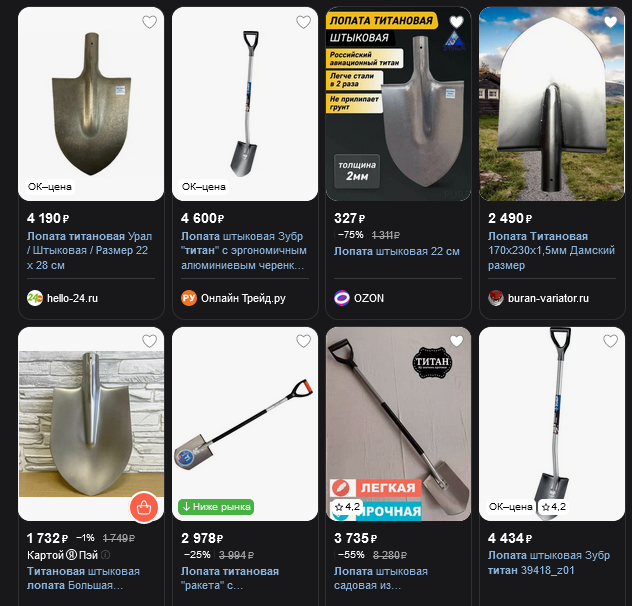
Task: Click the buran-variator.ru store link
Action: click(x=548, y=298)
